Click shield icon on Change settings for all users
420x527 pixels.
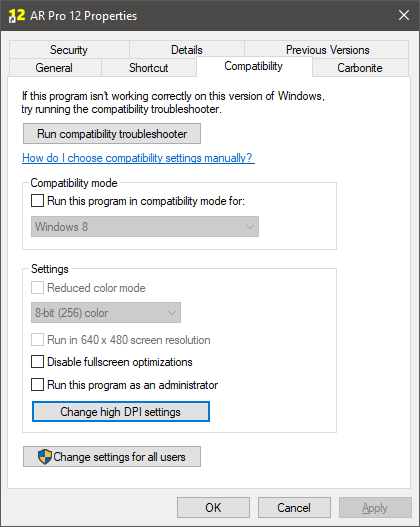(x=45, y=457)
